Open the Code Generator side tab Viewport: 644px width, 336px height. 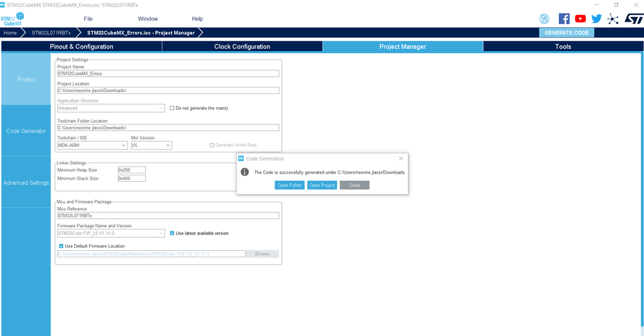point(26,131)
